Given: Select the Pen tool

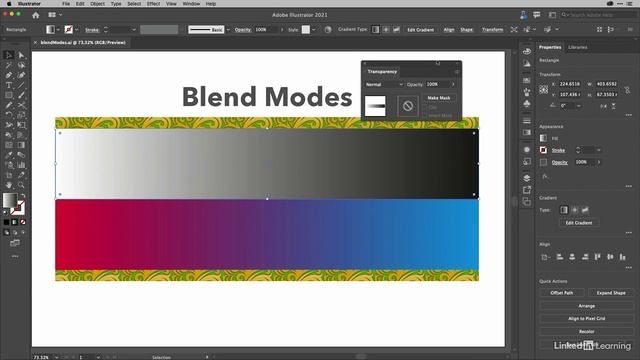Looking at the screenshot, I should [x=9, y=75].
